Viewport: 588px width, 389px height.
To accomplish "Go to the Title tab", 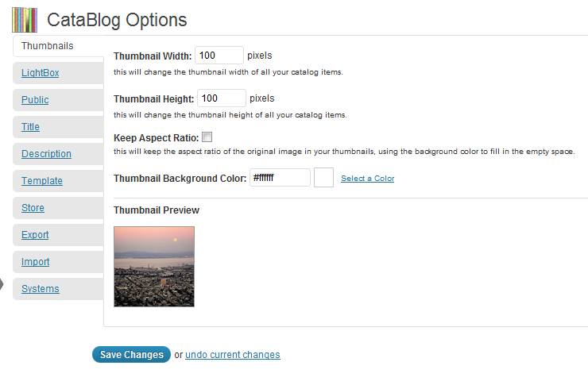I will click(x=30, y=127).
